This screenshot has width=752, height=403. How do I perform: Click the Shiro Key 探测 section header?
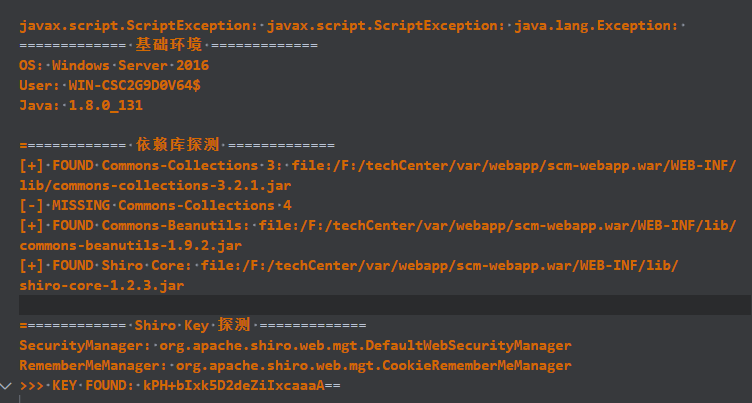pyautogui.click(x=192, y=325)
